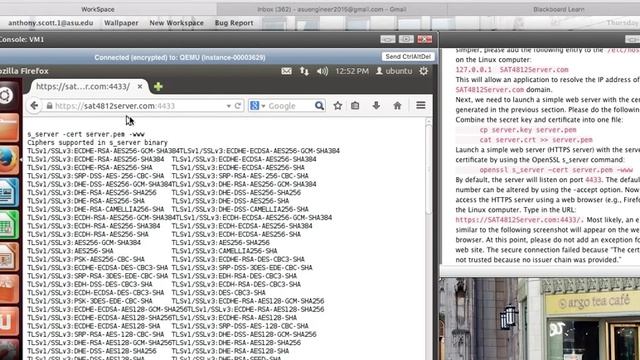Click the 'cp server.key server.pem' command

(528, 130)
